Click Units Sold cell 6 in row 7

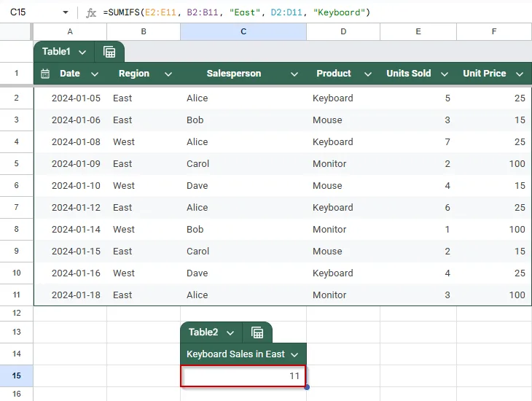pyautogui.click(x=418, y=208)
